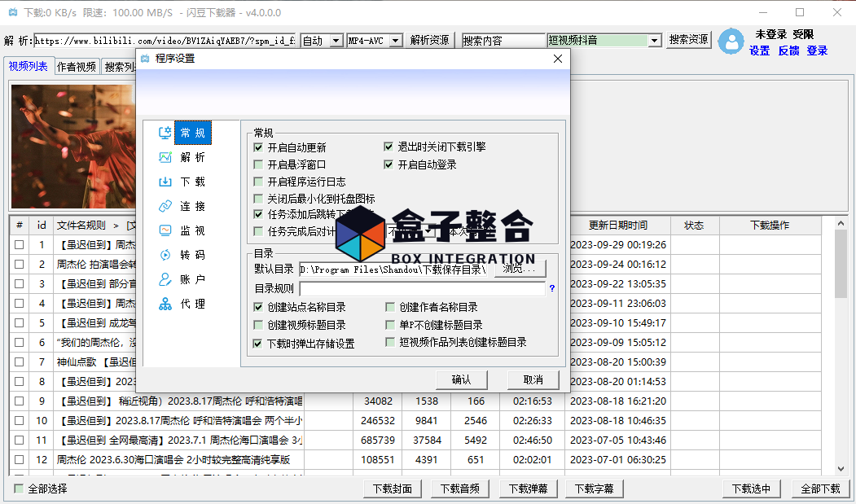The image size is (856, 504).
Task: Click the 搜索资源 button
Action: (688, 40)
